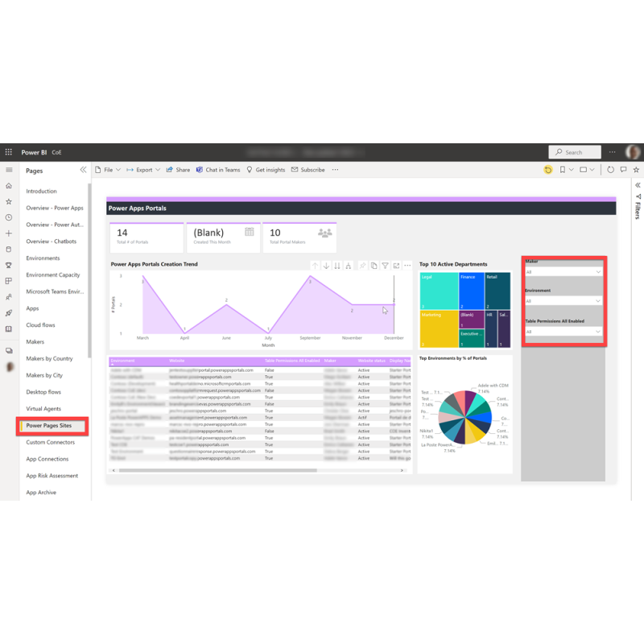Open the Environment Capacity page

53,275
